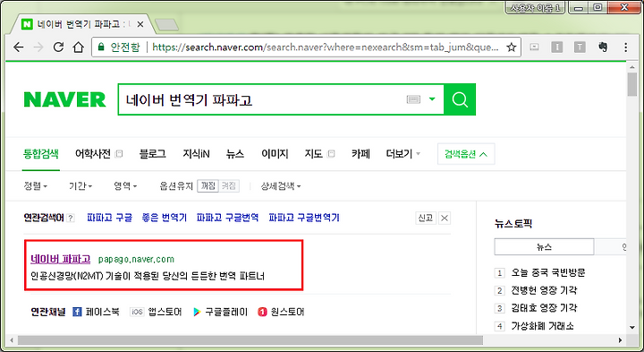The width and height of the screenshot is (644, 352).
Task: Click the T extension icon in toolbar
Action: tap(580, 47)
